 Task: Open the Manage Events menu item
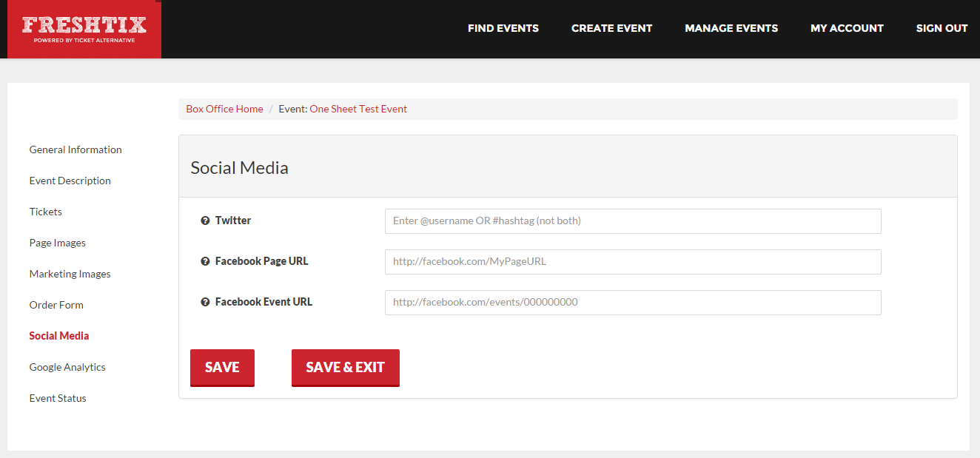tap(731, 28)
